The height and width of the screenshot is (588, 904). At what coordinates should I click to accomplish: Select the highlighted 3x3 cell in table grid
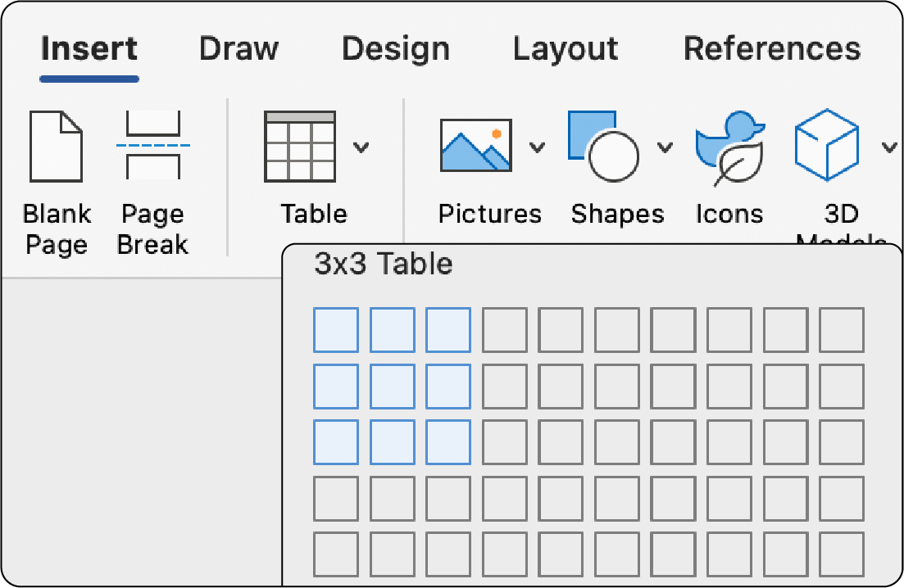coord(447,441)
